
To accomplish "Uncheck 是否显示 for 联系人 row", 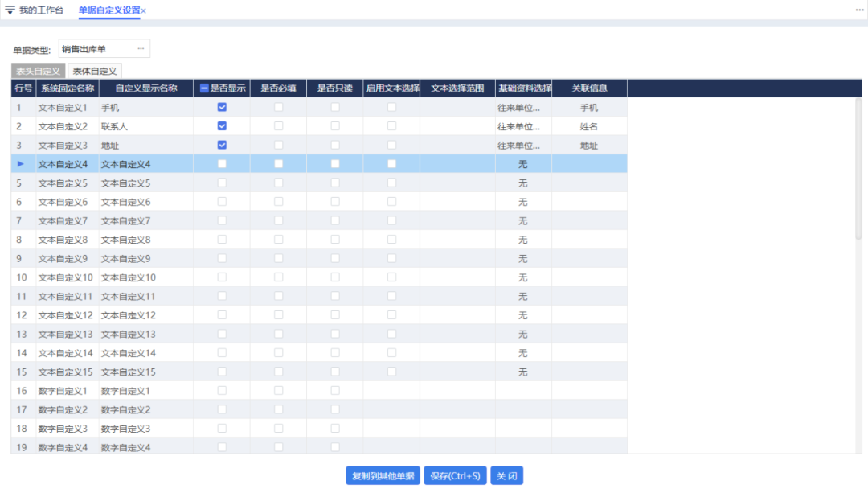I will click(222, 126).
